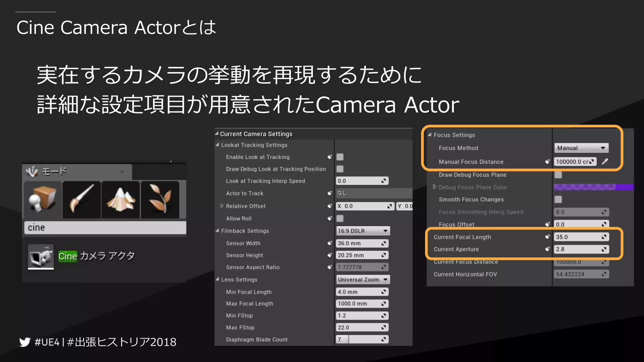Viewport: 644px width, 362px height.
Task: Adjust the Diaphragm Blade Count slider
Action: point(362,339)
